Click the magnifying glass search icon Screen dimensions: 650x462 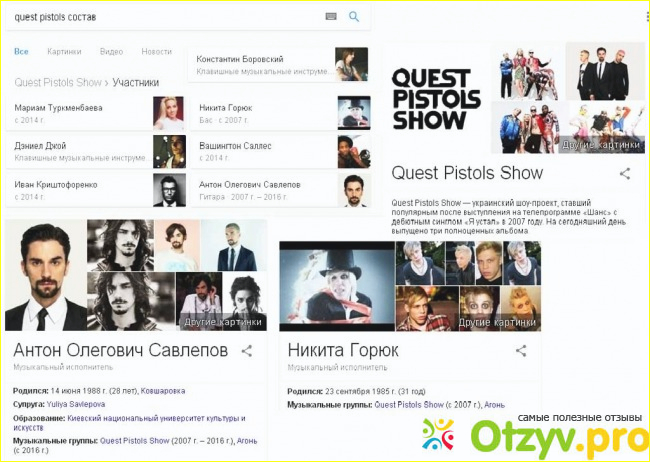tap(354, 17)
